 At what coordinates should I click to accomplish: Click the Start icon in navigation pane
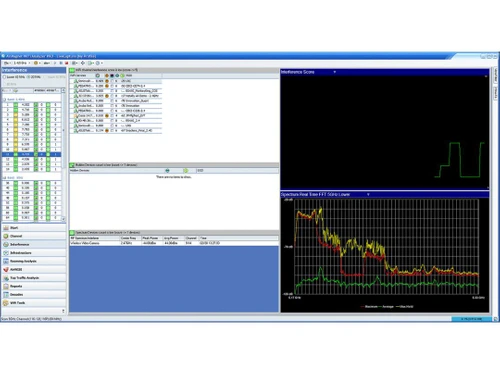point(6,228)
